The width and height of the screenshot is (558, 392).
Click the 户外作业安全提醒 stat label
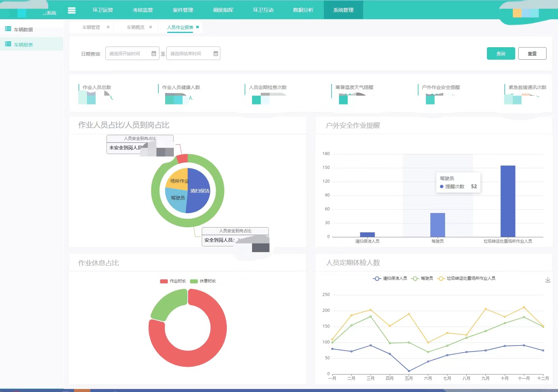[441, 87]
